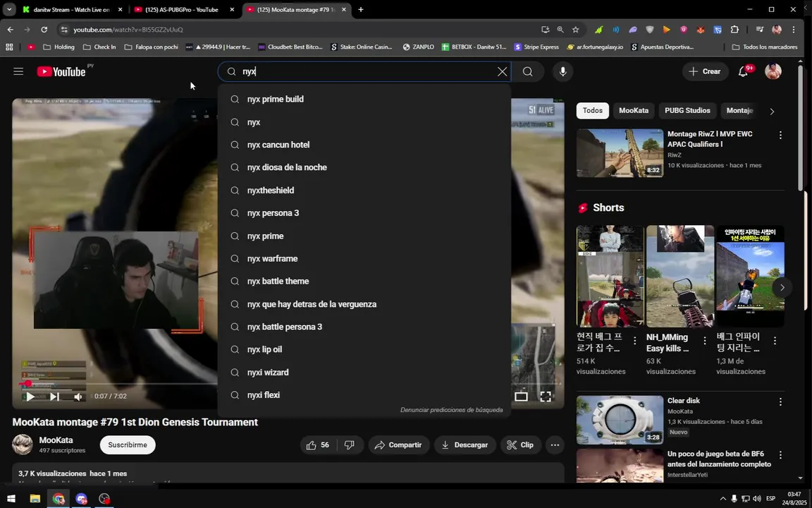Reload the page
This screenshot has height=508, width=812.
click(x=44, y=30)
